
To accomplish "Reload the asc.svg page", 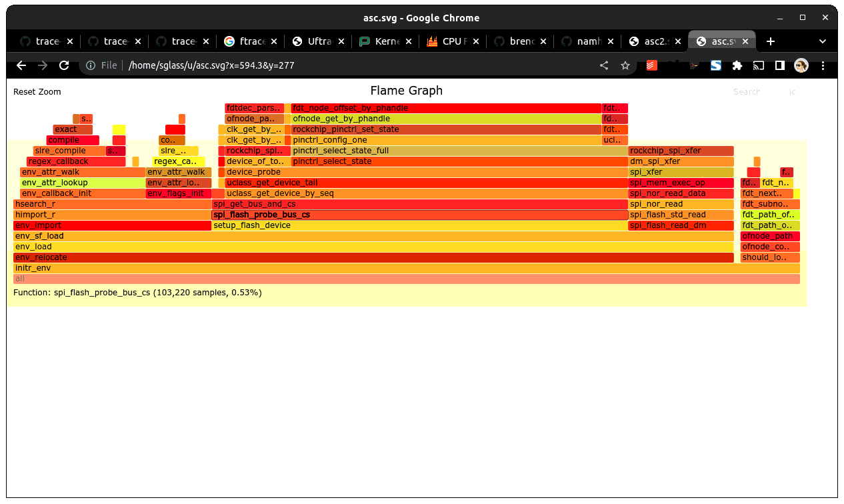I will pos(64,65).
